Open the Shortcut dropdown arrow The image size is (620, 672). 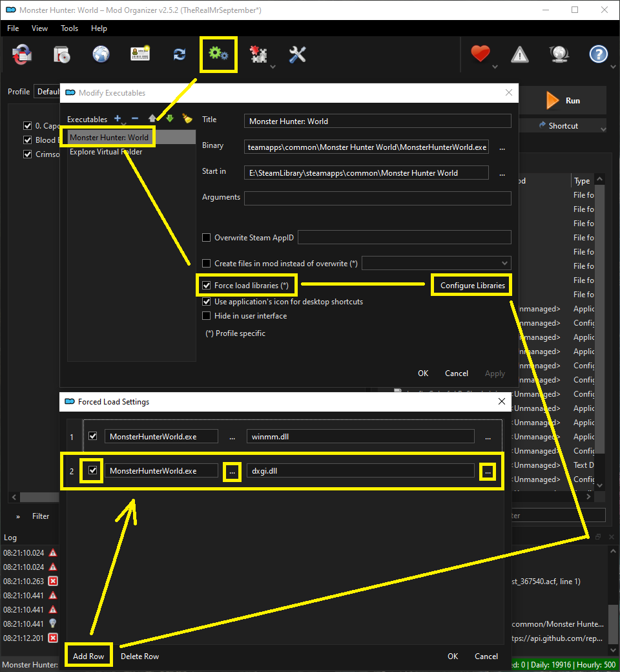click(x=603, y=129)
